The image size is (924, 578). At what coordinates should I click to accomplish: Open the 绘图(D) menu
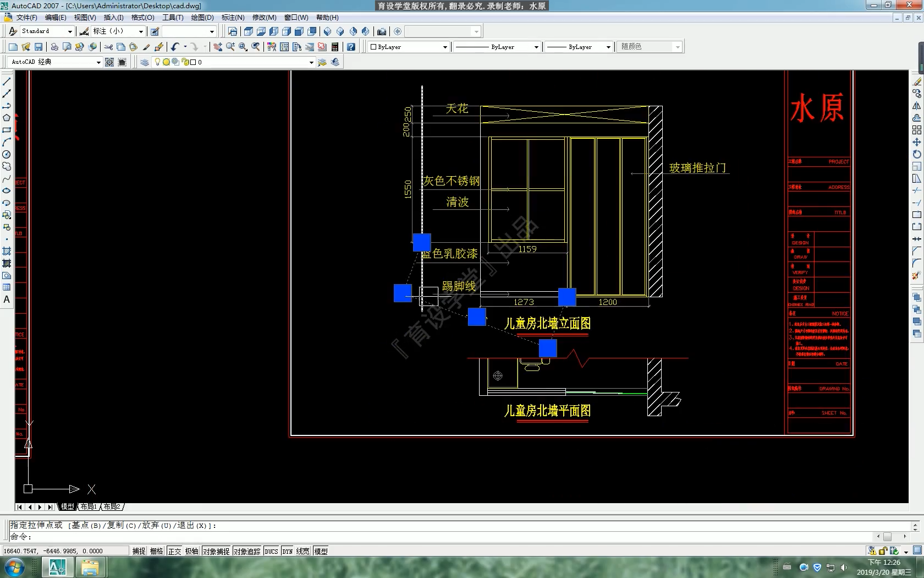pos(202,18)
